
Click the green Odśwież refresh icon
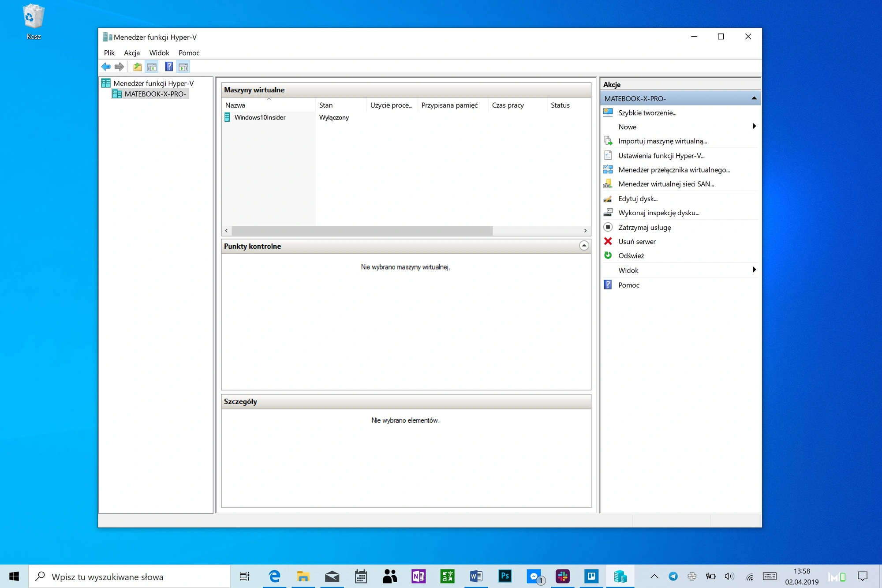(x=608, y=255)
